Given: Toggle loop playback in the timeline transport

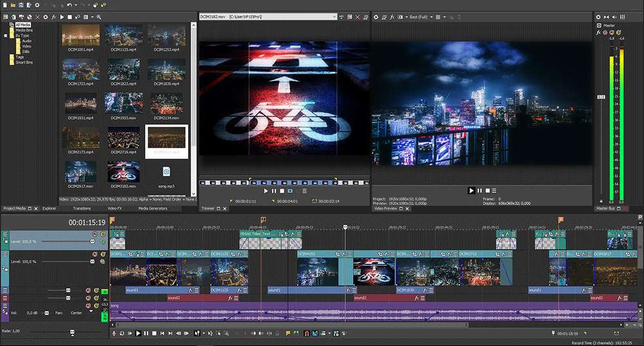Looking at the screenshot, I should [x=122, y=333].
